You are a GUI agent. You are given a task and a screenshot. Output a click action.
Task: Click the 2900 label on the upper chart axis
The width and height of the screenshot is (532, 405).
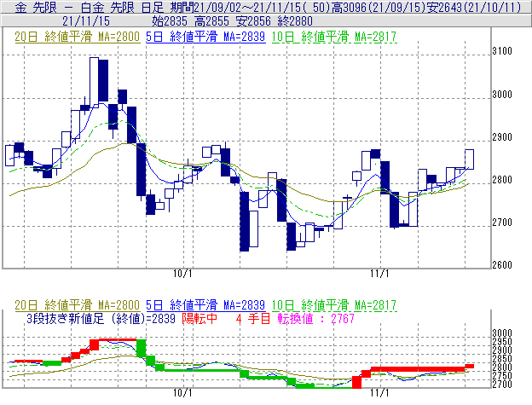[x=502, y=137]
